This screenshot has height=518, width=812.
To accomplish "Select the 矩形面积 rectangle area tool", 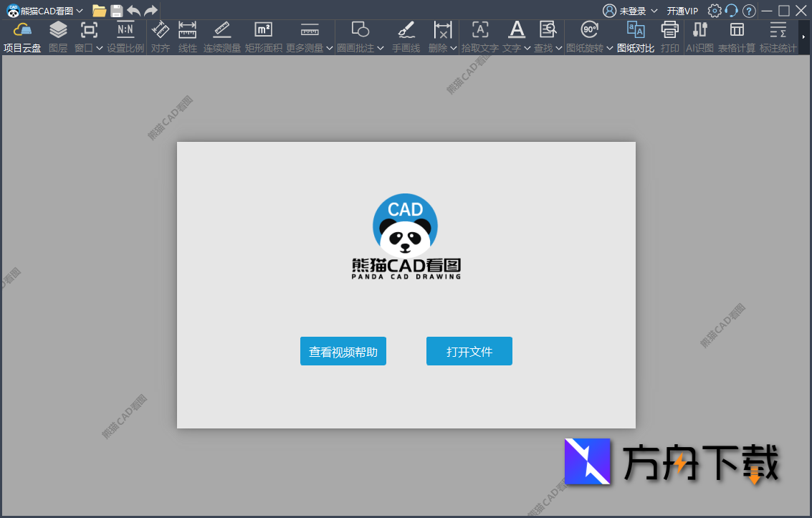I will pyautogui.click(x=263, y=36).
